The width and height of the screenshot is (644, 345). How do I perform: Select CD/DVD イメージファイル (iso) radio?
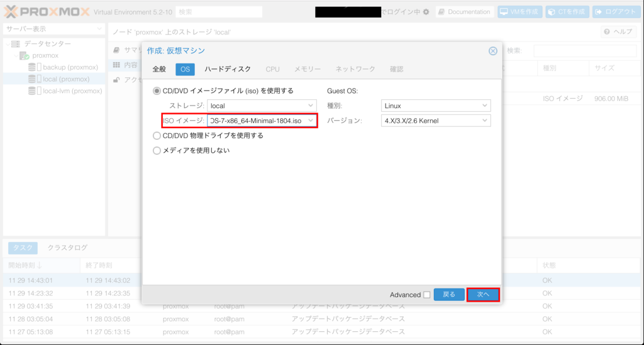click(x=157, y=90)
